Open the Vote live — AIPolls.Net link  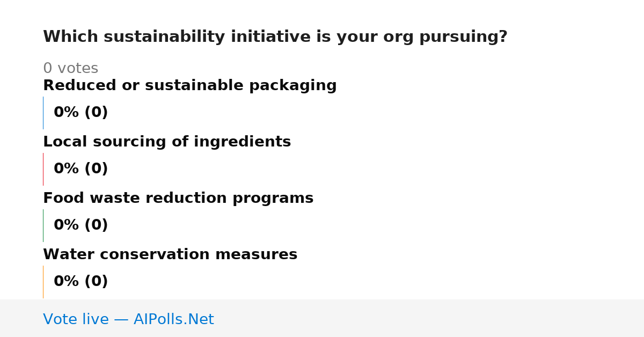tap(128, 320)
